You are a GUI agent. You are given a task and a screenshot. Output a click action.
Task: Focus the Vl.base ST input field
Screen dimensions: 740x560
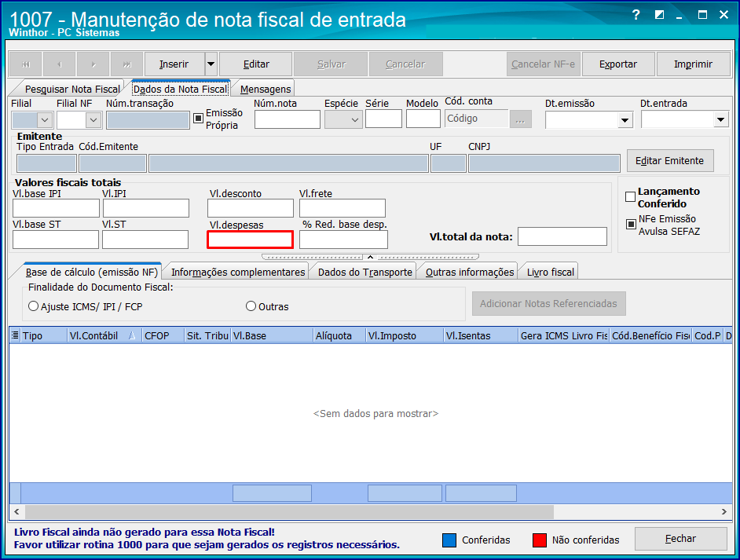56,240
